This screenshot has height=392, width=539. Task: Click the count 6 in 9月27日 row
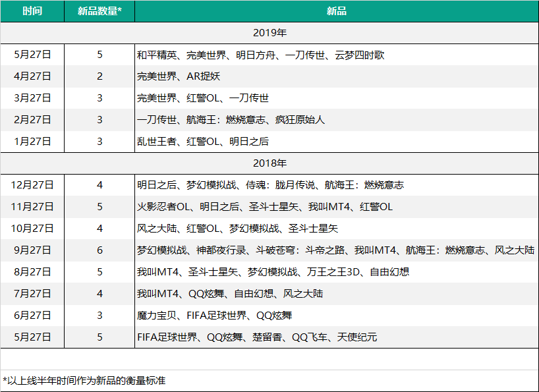pyautogui.click(x=99, y=250)
